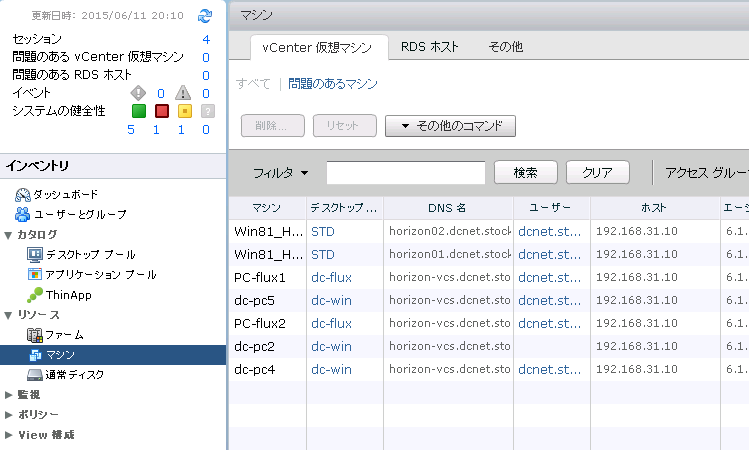Open the Desktop Pools icon
The height and width of the screenshot is (450, 749).
click(x=35, y=254)
